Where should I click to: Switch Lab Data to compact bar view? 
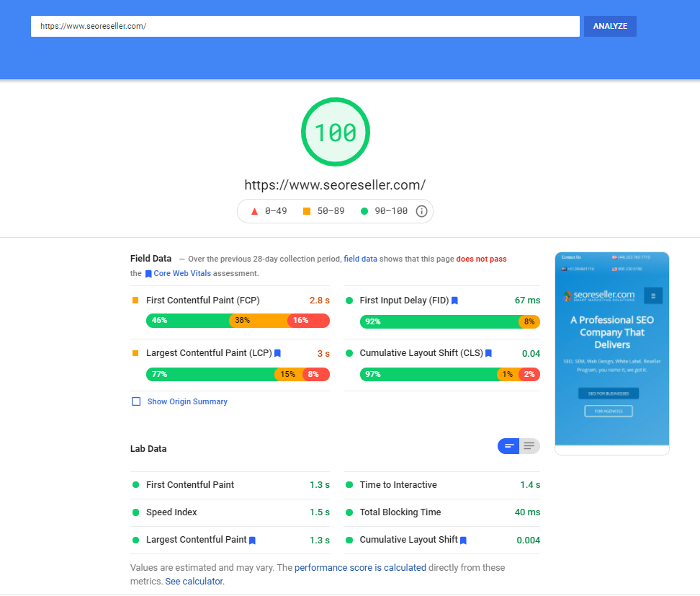(x=508, y=446)
